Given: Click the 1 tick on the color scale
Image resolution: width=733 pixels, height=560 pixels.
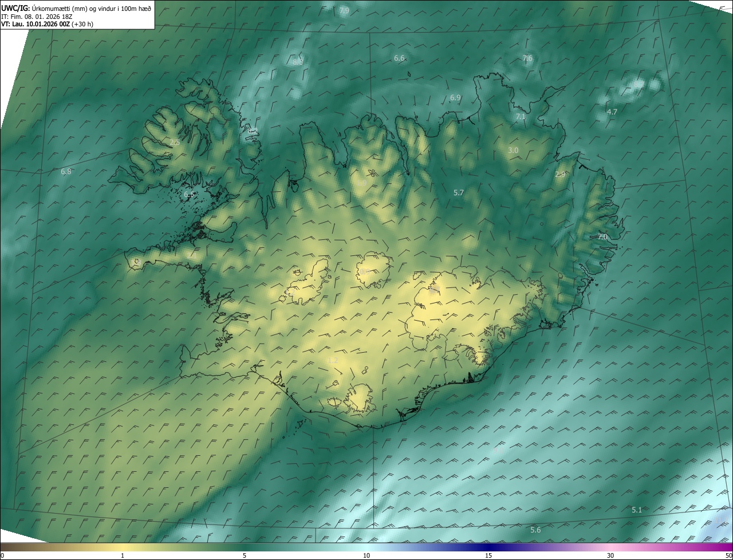Looking at the screenshot, I should (123, 555).
